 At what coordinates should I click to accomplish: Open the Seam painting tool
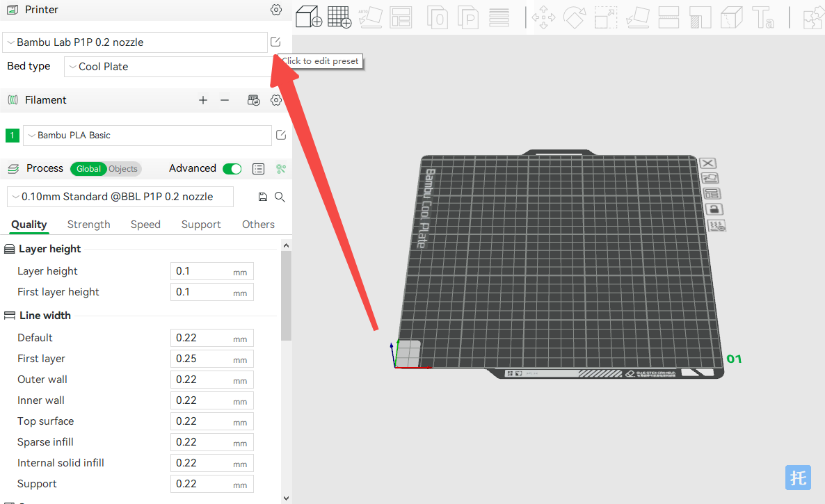(731, 17)
